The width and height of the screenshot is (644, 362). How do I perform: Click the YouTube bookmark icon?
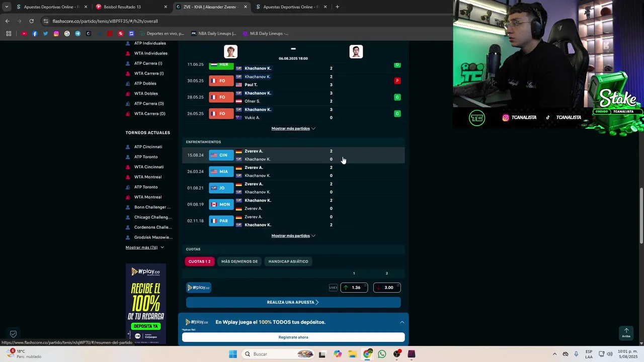[24, 34]
